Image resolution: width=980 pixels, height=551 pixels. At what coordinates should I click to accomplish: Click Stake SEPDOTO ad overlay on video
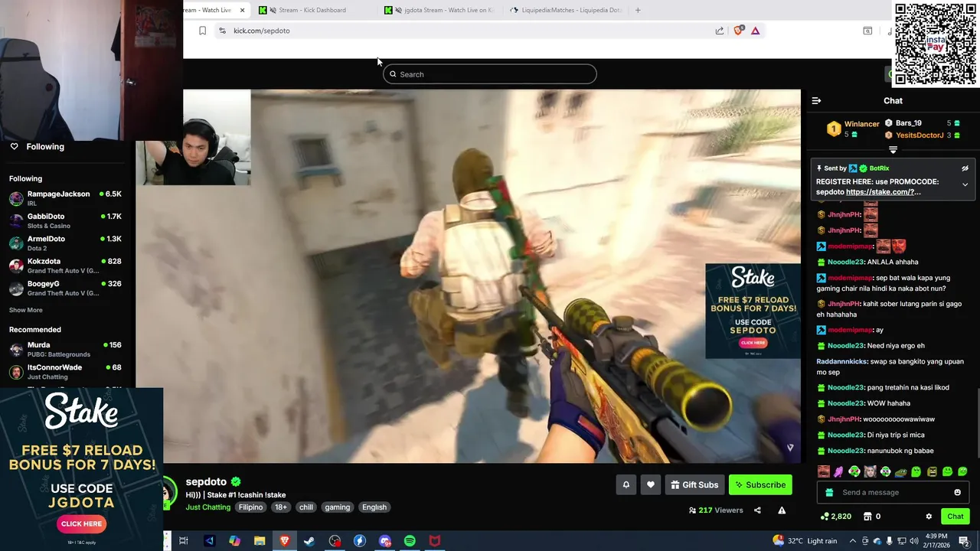tap(753, 311)
